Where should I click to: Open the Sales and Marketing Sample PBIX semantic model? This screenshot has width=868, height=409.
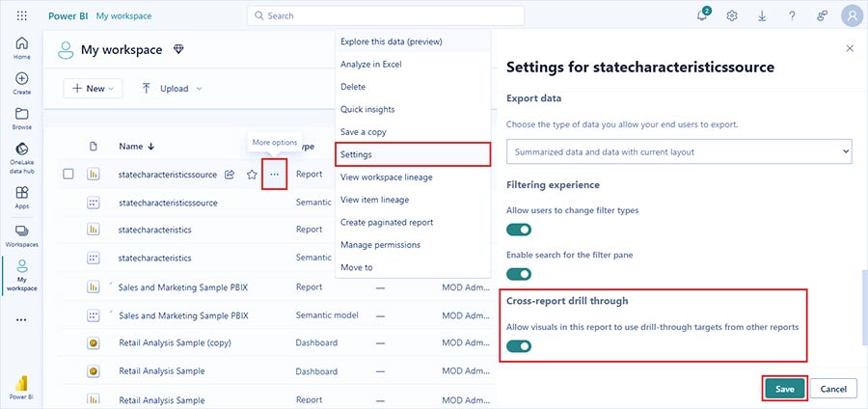pos(183,315)
